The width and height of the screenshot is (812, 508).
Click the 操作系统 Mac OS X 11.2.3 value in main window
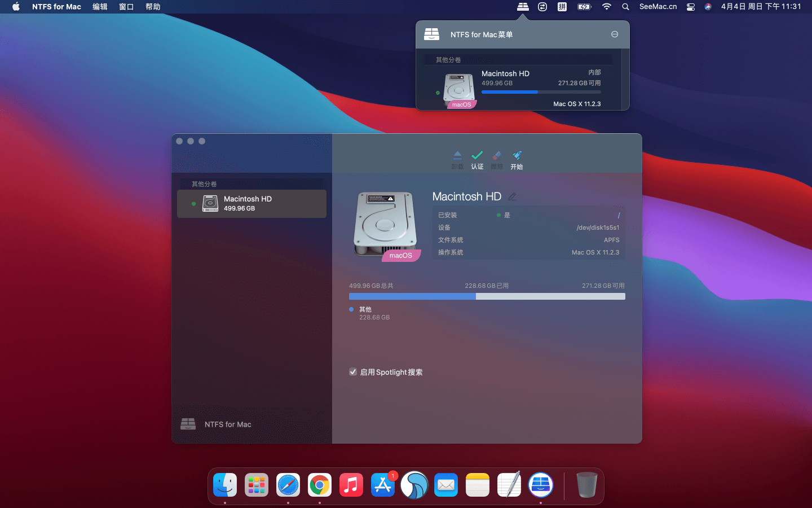pyautogui.click(x=595, y=252)
